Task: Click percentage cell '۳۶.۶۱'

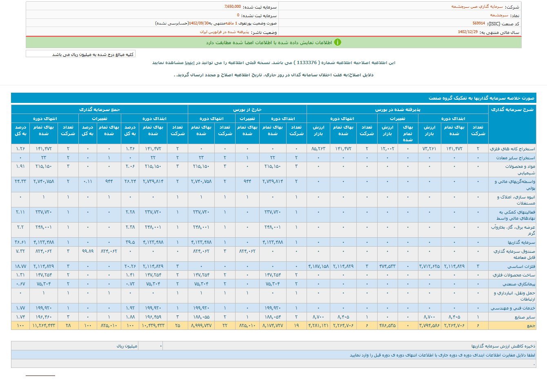Action: [20, 242]
